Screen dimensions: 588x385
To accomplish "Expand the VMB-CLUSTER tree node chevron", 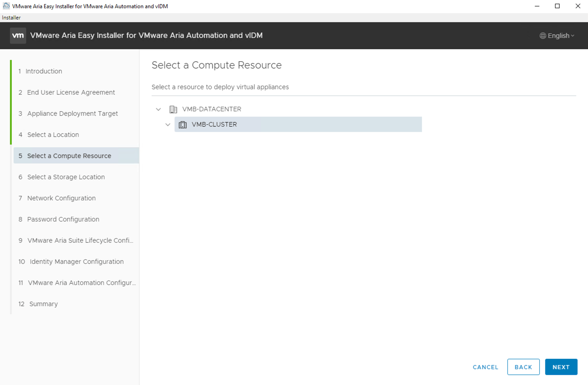I will click(168, 125).
